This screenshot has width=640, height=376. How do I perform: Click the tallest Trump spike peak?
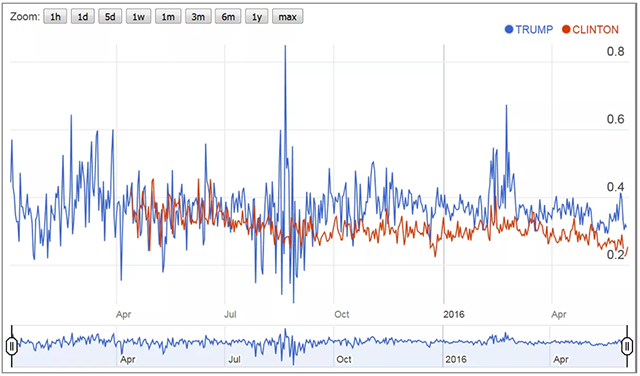click(285, 47)
